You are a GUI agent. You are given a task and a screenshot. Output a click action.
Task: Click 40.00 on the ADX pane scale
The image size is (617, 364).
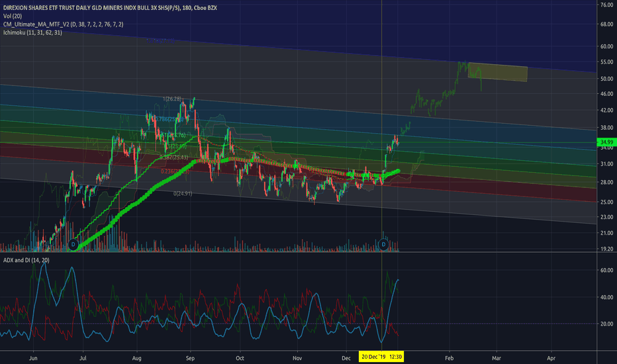click(x=607, y=297)
